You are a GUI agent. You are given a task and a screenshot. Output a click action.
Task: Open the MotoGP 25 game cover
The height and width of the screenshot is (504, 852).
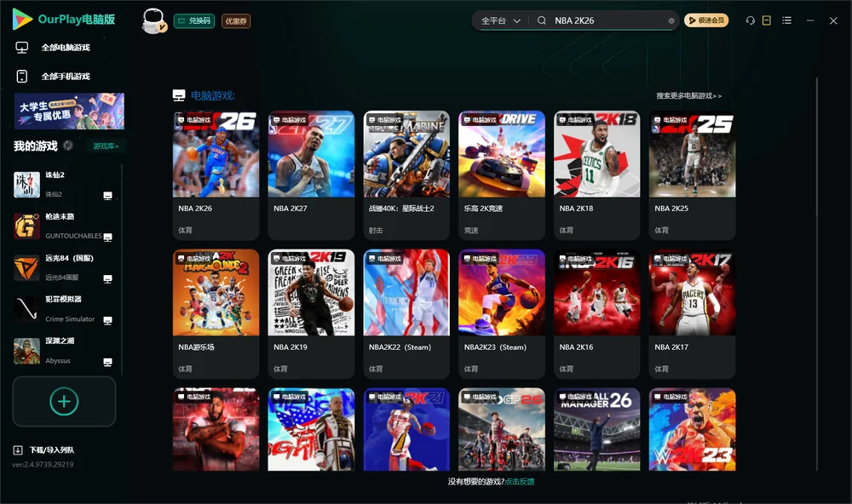502,429
